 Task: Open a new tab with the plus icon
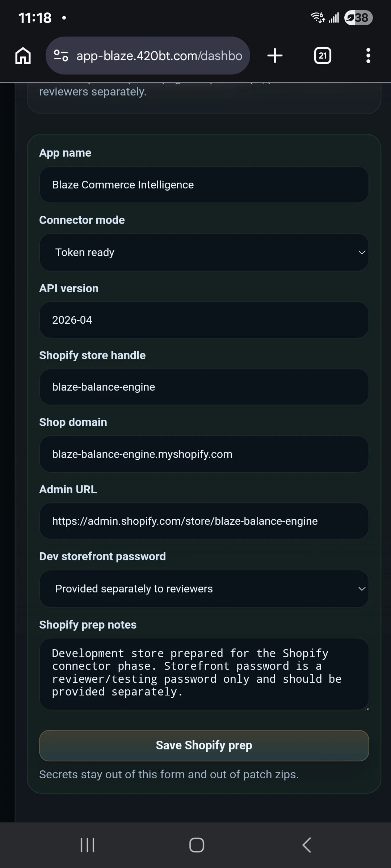click(274, 55)
